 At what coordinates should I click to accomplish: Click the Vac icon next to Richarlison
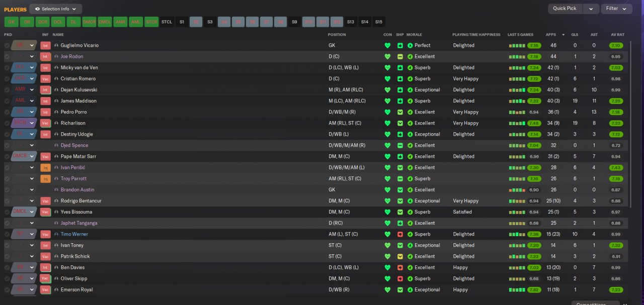[x=45, y=123]
